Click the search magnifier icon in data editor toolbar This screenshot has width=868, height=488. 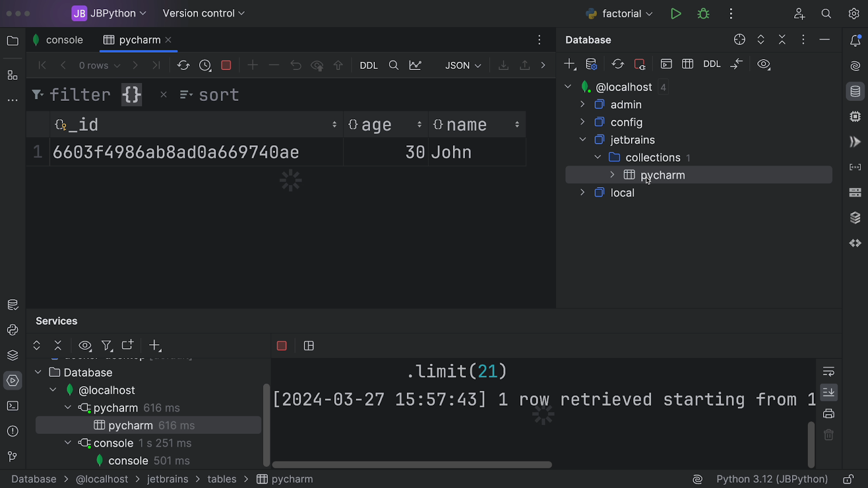(x=394, y=66)
